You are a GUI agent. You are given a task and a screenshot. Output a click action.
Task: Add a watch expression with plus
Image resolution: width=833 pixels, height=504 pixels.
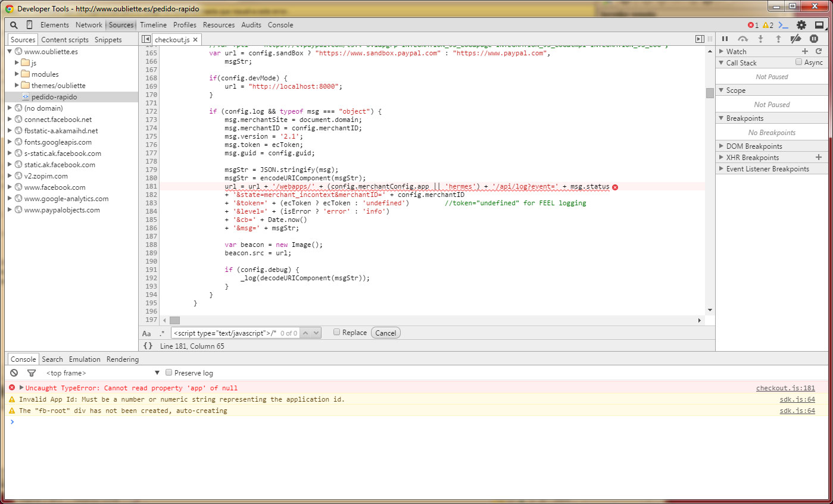point(805,52)
